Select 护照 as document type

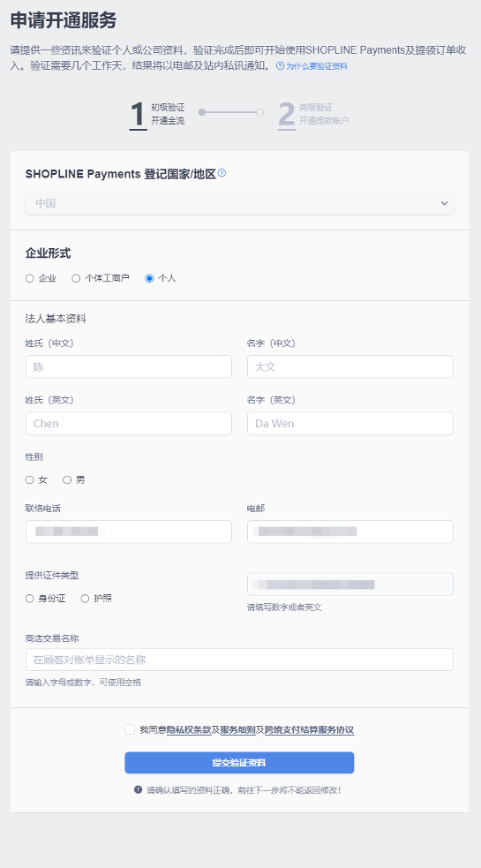tap(86, 599)
